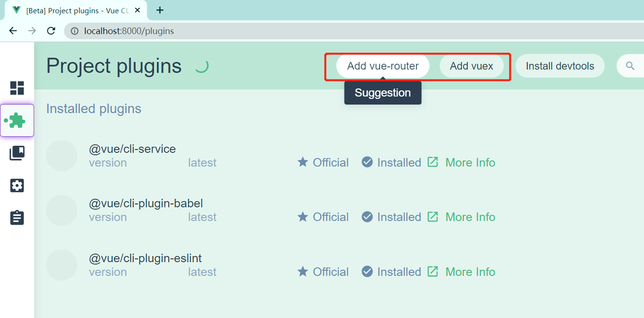Click the external-link icon for @vue/cli-service
Image resolution: width=644 pixels, height=318 pixels.
click(433, 162)
